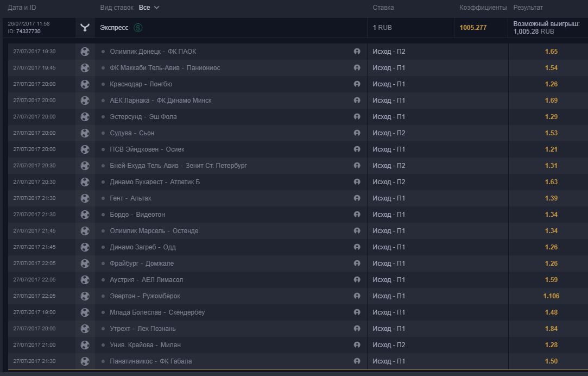The width and height of the screenshot is (588, 376).
Task: Click the round icon right of Утрехт - Лех Познань
Action: (x=357, y=329)
